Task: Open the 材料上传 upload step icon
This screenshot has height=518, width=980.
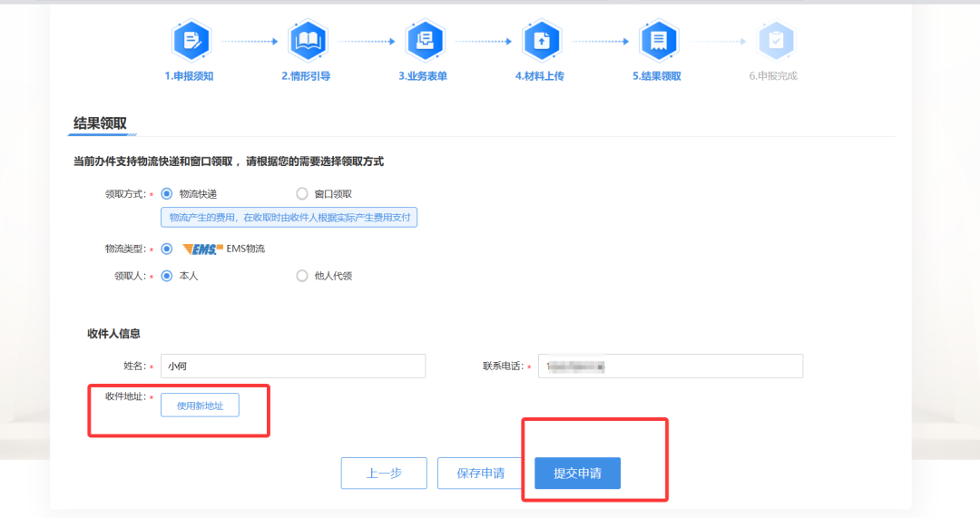Action: click(x=540, y=41)
